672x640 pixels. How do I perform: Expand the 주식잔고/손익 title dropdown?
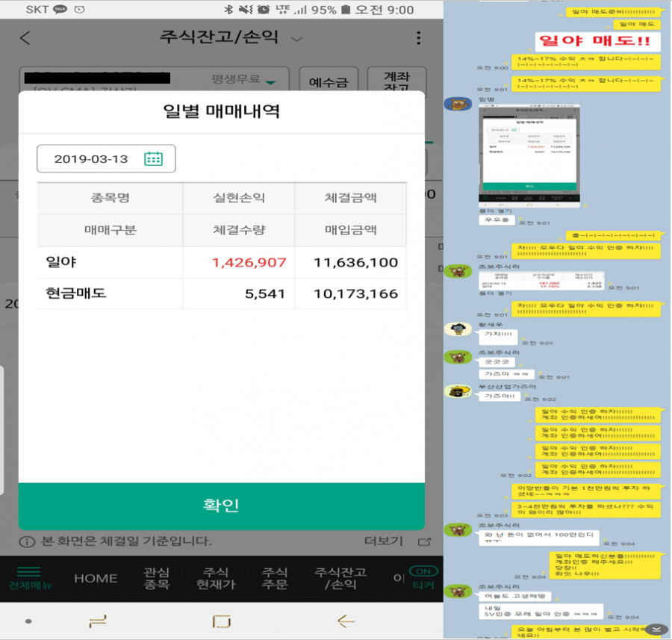pos(297,39)
